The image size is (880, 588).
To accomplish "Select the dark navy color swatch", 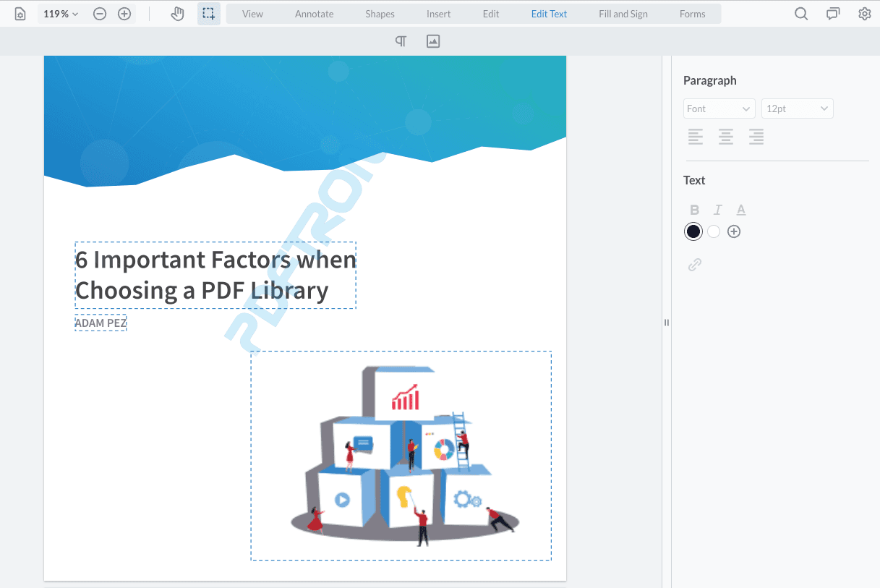I will [x=693, y=231].
